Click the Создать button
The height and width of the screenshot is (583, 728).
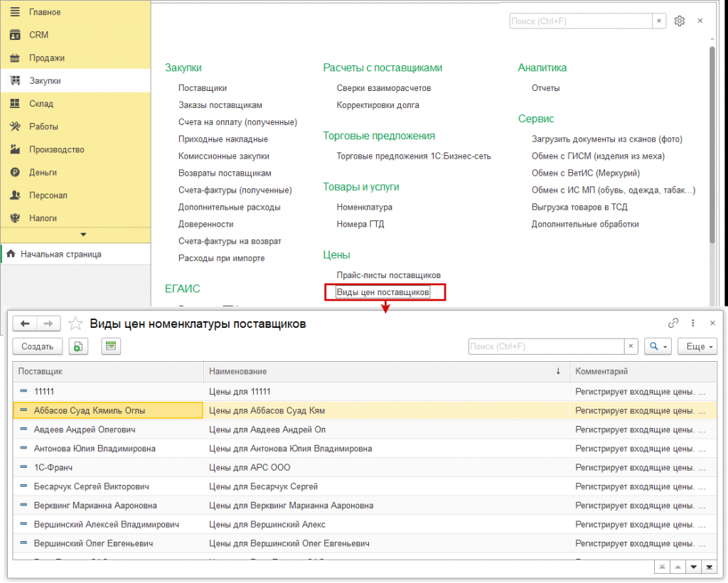38,346
